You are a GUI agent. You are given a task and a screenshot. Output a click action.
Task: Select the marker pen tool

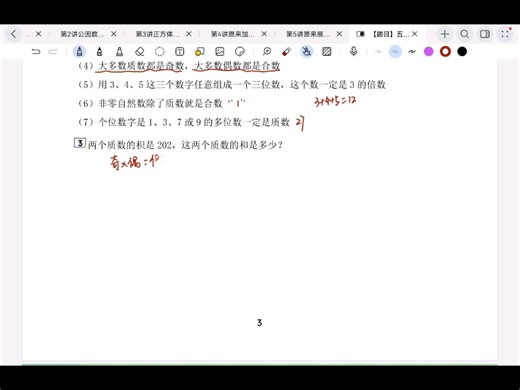(x=99, y=52)
